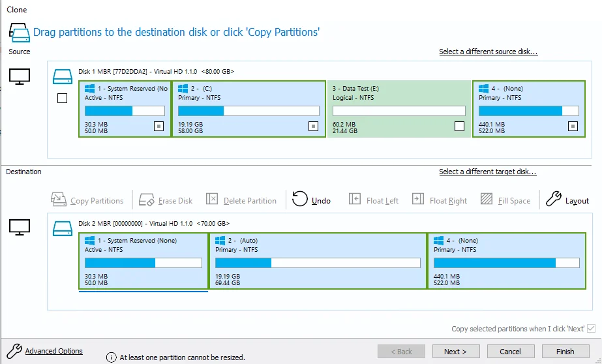602x364 pixels.
Task: Click the greyed-out < Back button
Action: pyautogui.click(x=401, y=352)
